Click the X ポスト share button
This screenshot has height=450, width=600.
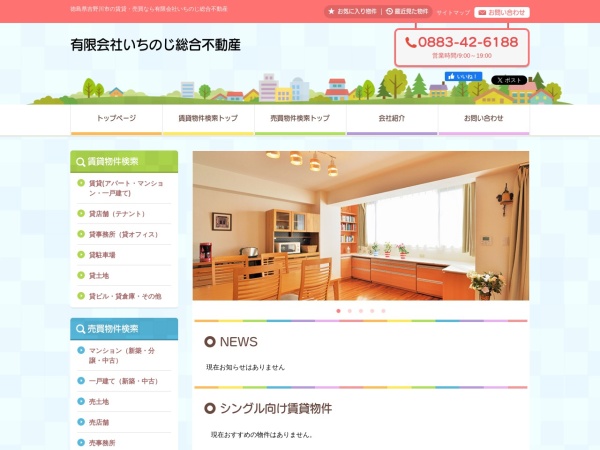[x=509, y=80]
